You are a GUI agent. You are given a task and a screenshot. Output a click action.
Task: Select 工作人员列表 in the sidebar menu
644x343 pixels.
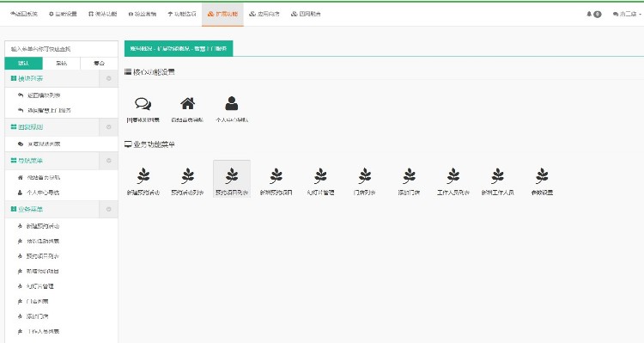(x=43, y=331)
